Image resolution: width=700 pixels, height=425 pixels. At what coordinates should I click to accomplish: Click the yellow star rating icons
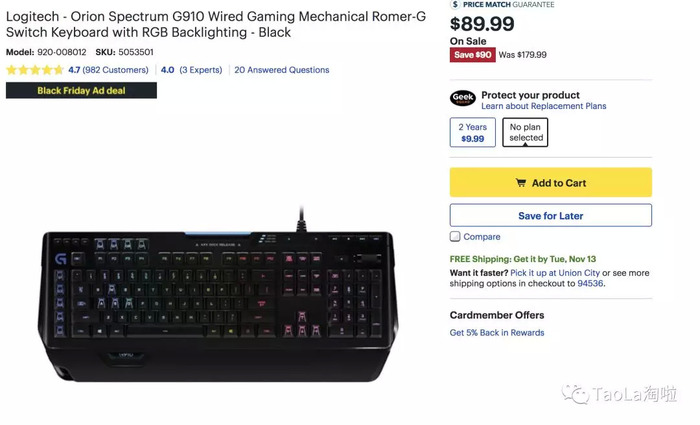click(x=35, y=70)
